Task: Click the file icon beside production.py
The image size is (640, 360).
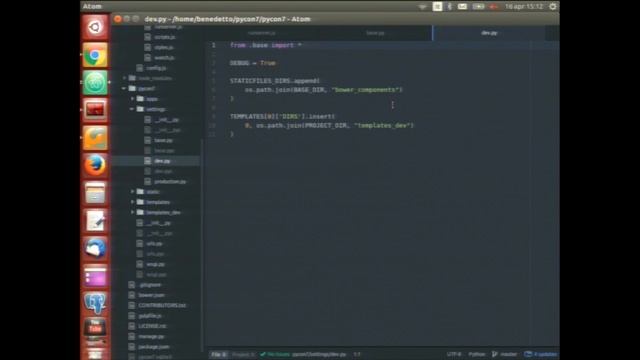Action: point(148,181)
